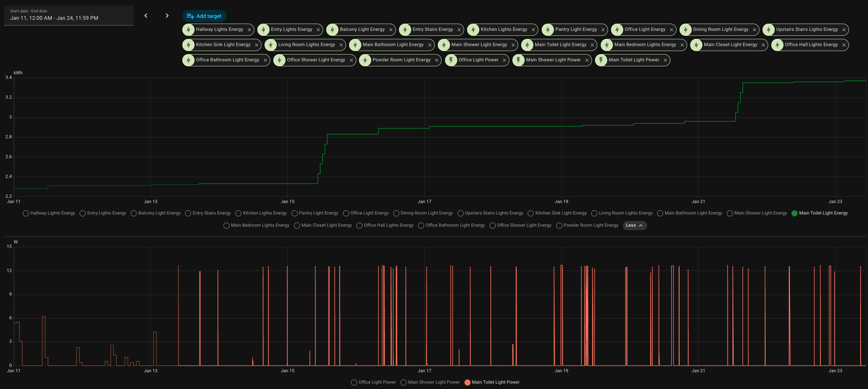
Task: Go to previous date range with left arrow
Action: tap(146, 16)
